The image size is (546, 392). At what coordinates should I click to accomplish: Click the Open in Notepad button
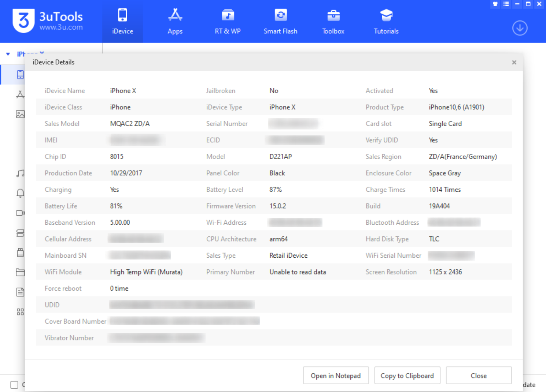336,376
